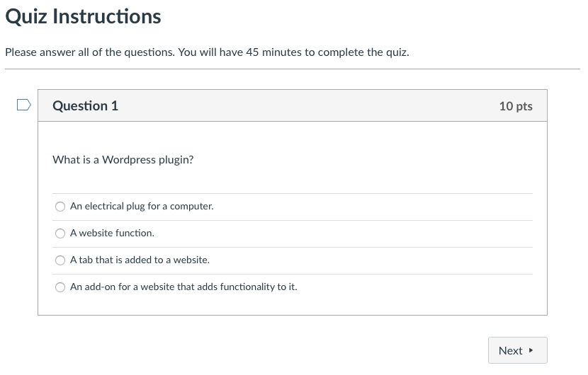Click the divider line under the instructions

(293, 69)
